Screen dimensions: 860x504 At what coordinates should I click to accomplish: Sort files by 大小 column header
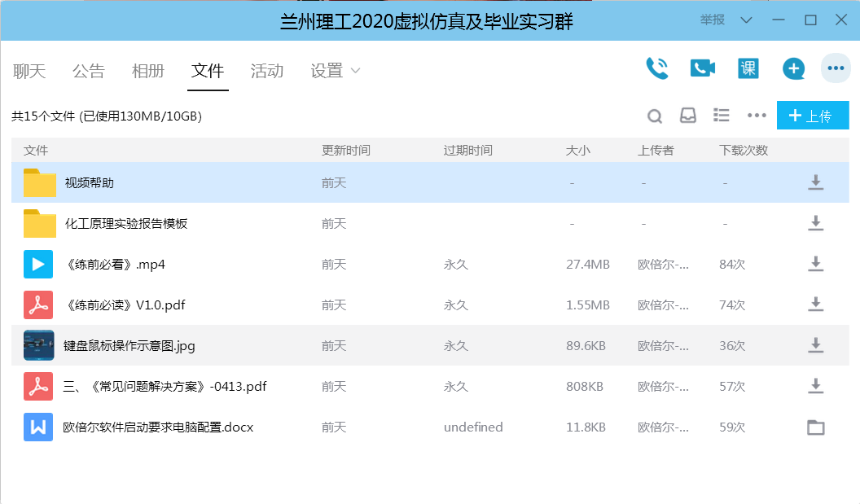577,151
